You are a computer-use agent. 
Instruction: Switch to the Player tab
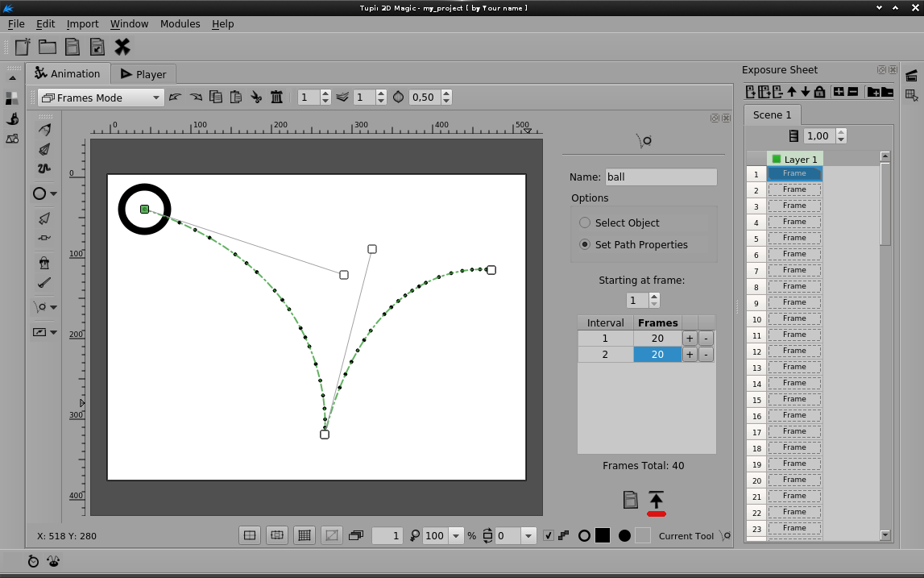[x=143, y=74]
